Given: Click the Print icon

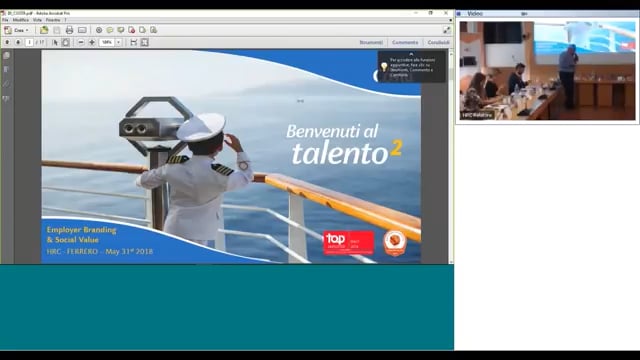Looking at the screenshot, I should [69, 30].
